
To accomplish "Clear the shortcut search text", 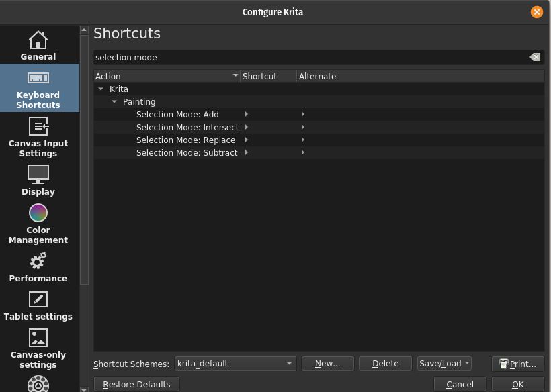I will pos(535,58).
